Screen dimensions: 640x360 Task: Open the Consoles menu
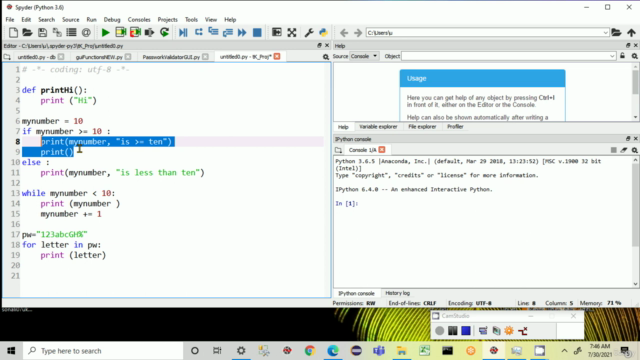139,20
